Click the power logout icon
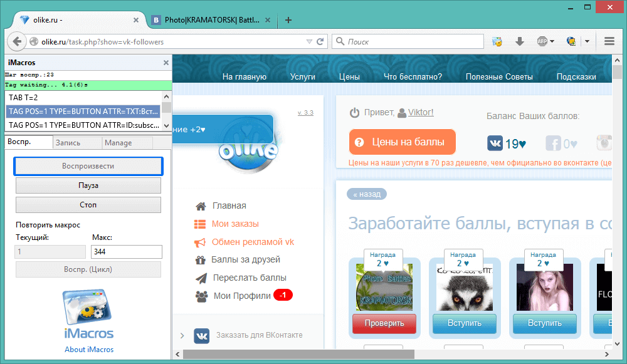The image size is (627, 364). 354,113
